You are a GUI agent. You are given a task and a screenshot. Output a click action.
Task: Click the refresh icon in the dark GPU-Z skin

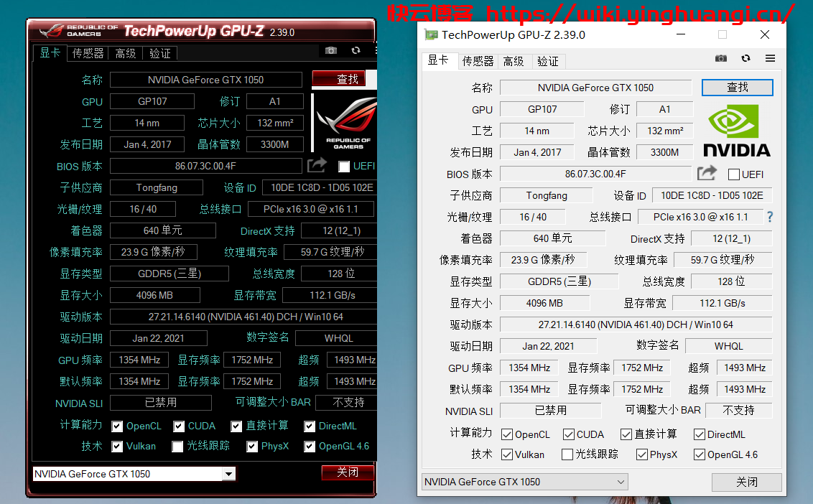tap(356, 50)
